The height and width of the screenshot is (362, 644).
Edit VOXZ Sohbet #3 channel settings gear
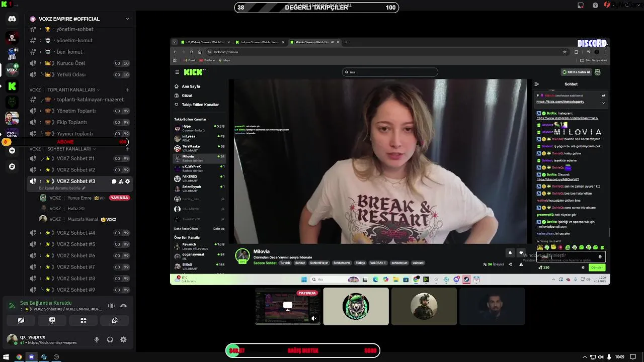pyautogui.click(x=127, y=182)
